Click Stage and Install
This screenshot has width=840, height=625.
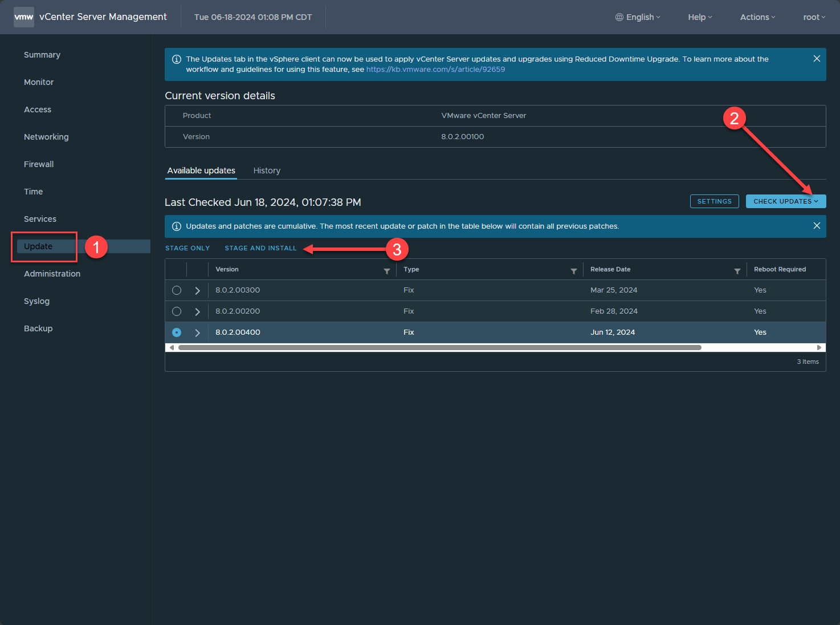pyautogui.click(x=260, y=248)
